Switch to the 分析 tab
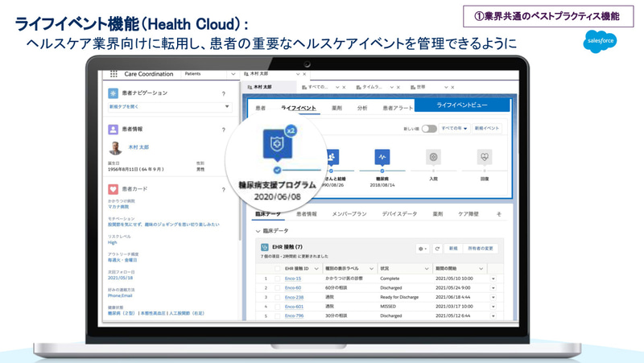644x363 pixels. click(x=361, y=108)
